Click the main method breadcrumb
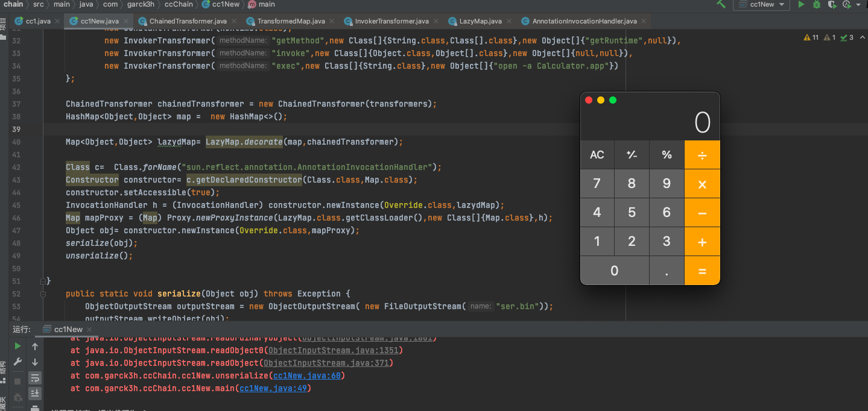Viewport: 868px width, 411px height. 262,4
